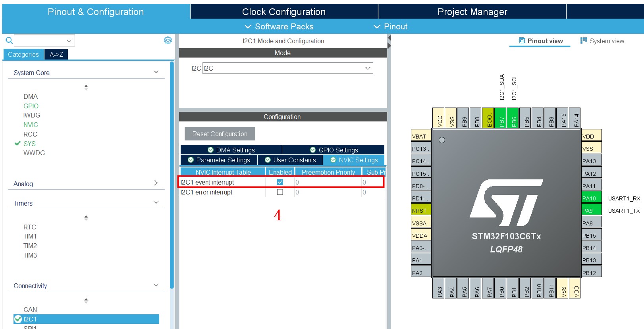This screenshot has width=644, height=329.
Task: Select CAN under Connectivity
Action: (30, 310)
